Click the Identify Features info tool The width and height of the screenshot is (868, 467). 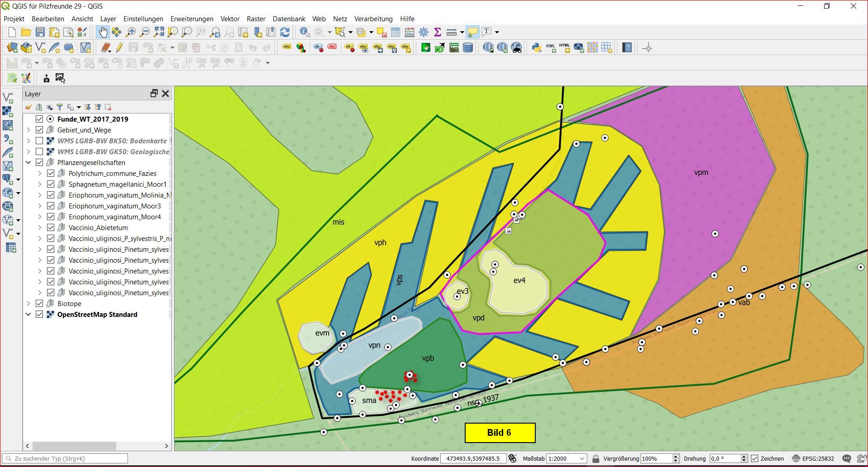[x=305, y=32]
